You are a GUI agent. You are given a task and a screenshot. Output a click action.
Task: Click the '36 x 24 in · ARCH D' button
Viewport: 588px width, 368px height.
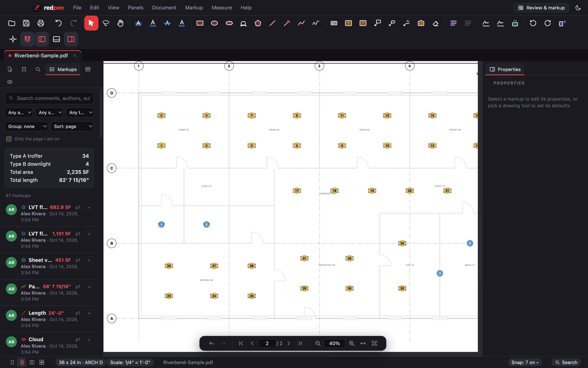(81, 362)
